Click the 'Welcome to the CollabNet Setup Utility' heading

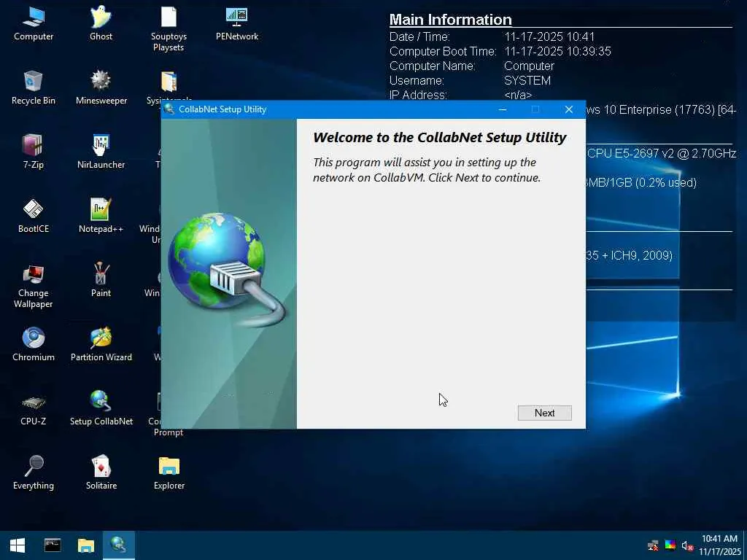[x=440, y=138]
